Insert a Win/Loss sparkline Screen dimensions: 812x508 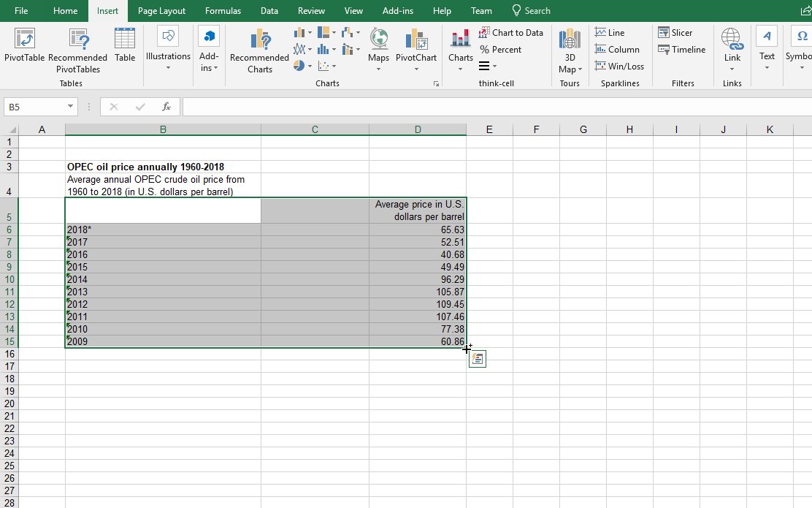(x=619, y=66)
